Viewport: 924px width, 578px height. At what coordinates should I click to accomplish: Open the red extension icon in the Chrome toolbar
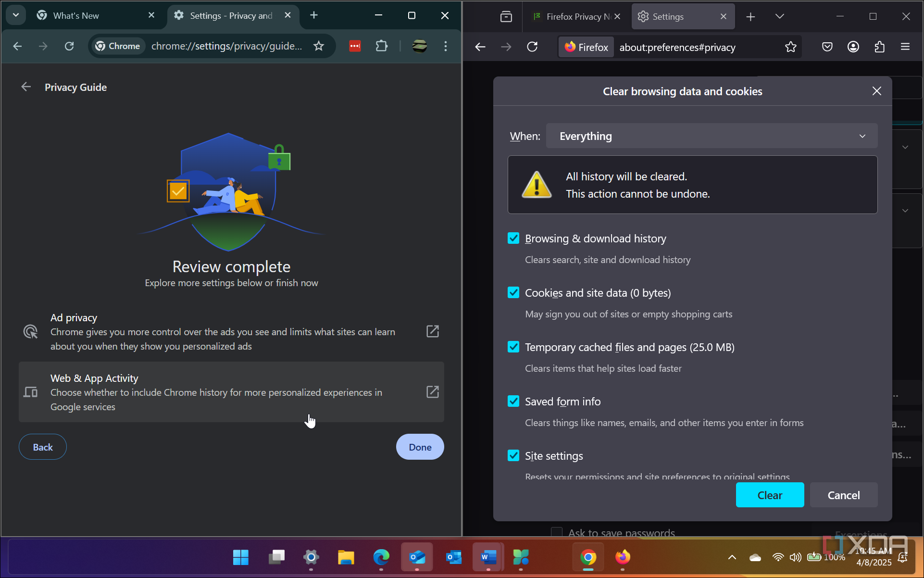coord(355,46)
